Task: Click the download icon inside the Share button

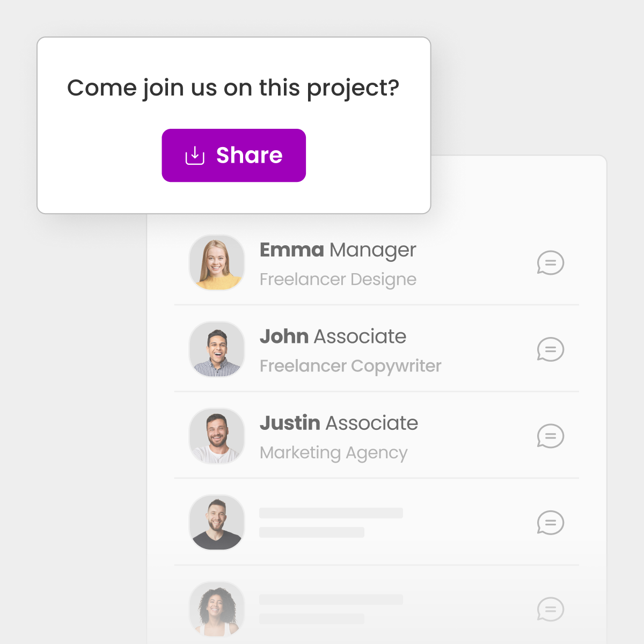Action: 194,155
